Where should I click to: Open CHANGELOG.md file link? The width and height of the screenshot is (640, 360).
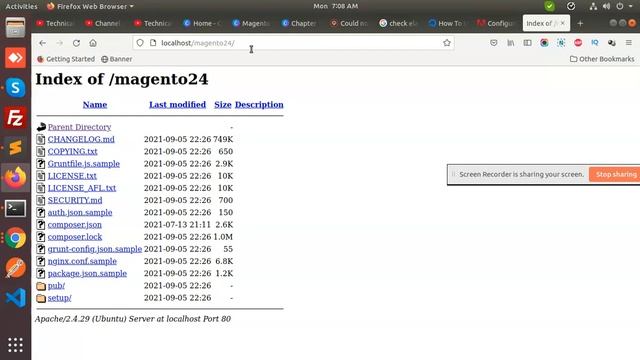[81, 139]
